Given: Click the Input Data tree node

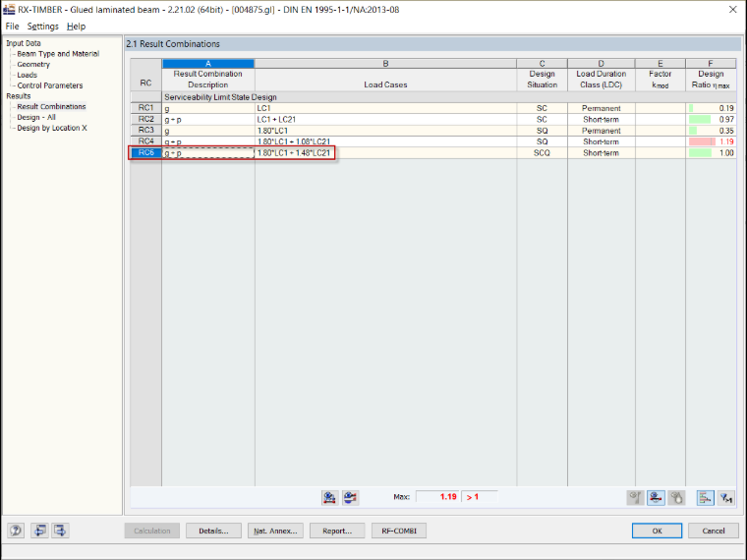Looking at the screenshot, I should click(x=24, y=43).
